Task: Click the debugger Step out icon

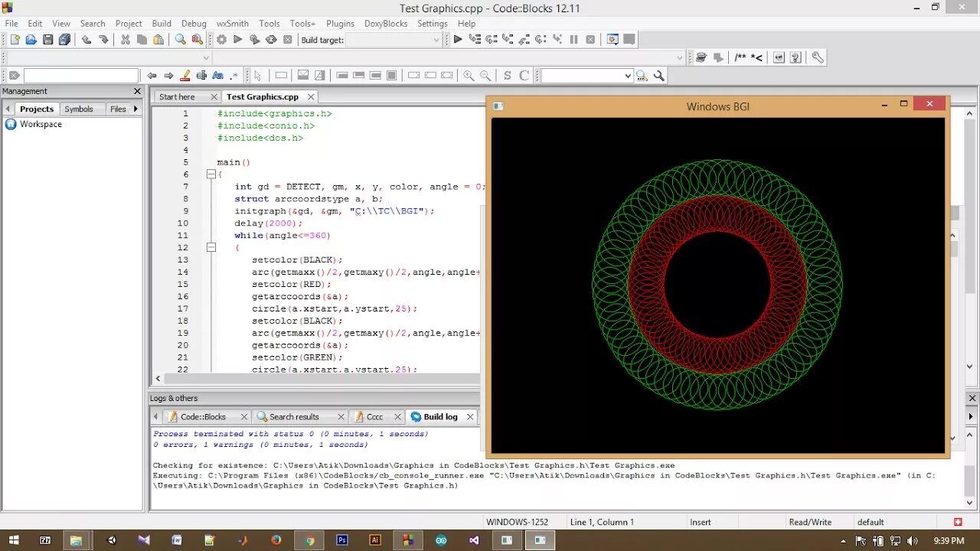Action: click(524, 40)
